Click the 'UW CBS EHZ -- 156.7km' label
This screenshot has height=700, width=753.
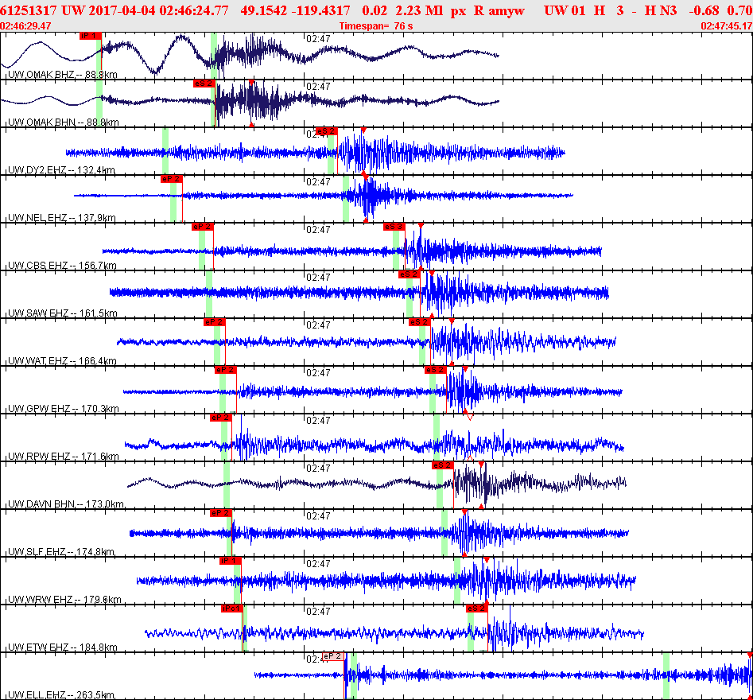[x=63, y=265]
